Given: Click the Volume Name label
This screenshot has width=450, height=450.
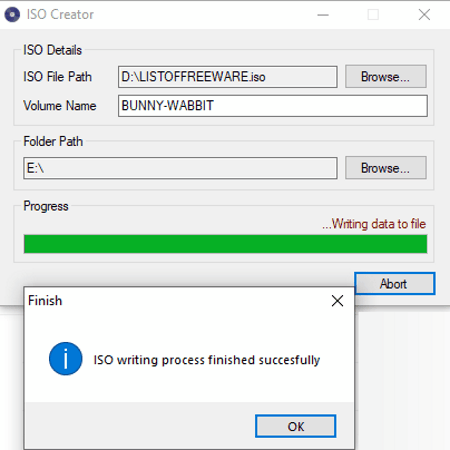Looking at the screenshot, I should [60, 106].
